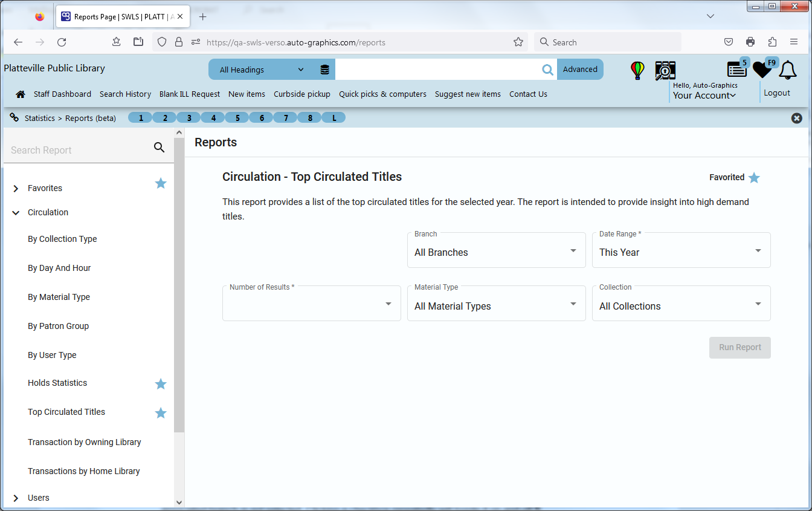Open the Collection dropdown
Viewport: 812px width, 511px height.
681,303
